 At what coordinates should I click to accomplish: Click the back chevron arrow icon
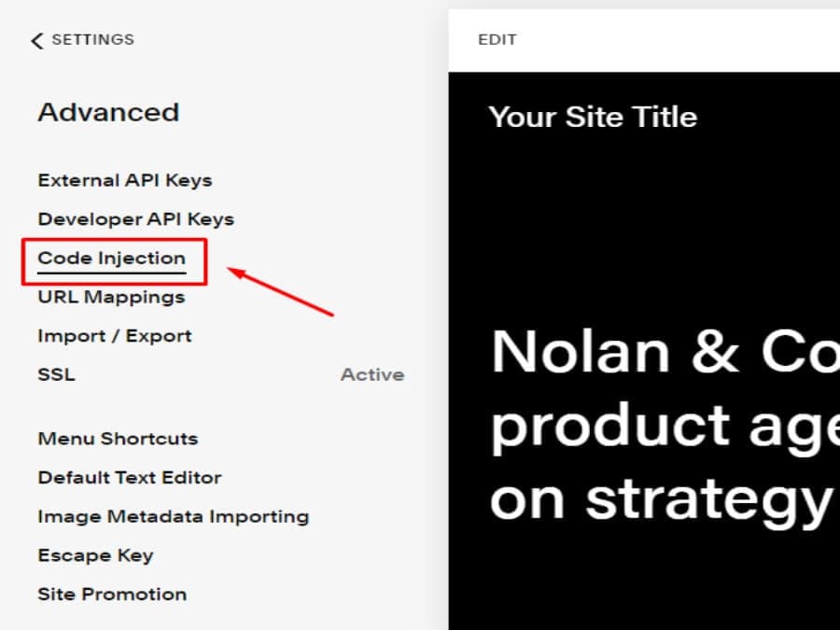click(x=37, y=40)
